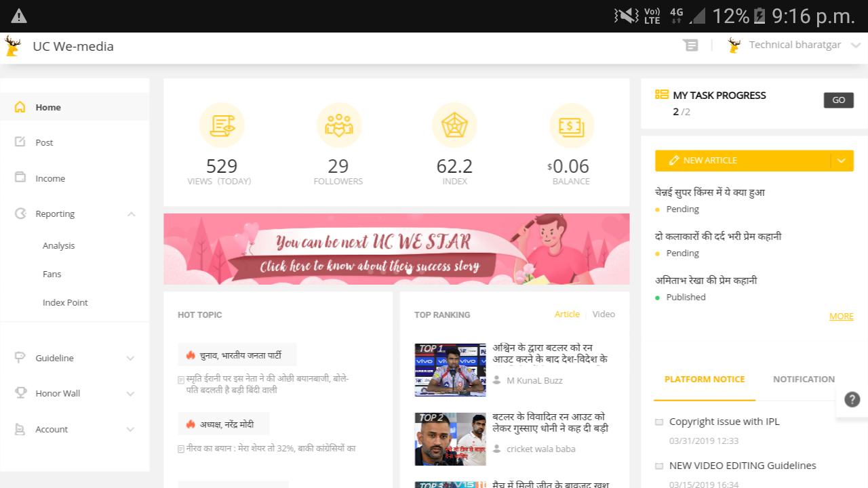Select the Home icon in the sidebar

(x=20, y=106)
